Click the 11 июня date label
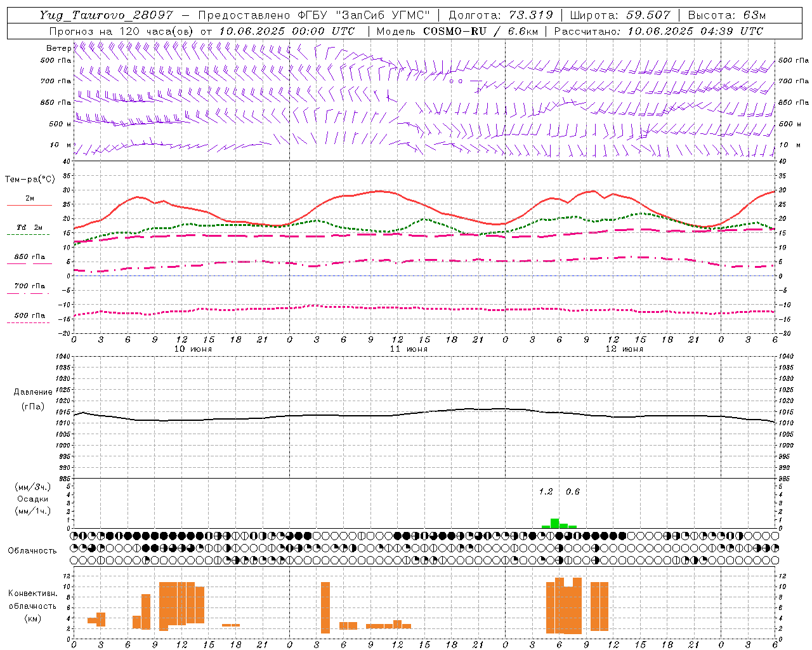The width and height of the screenshot is (812, 650). tap(409, 349)
